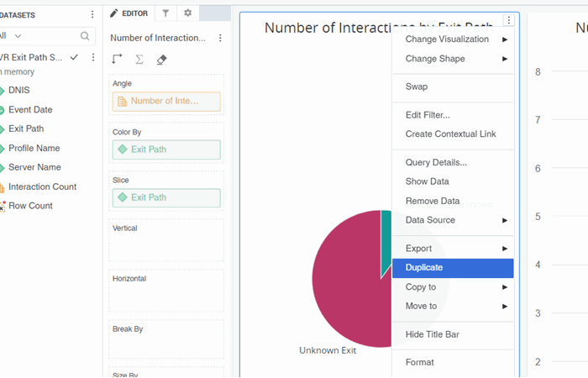This screenshot has height=378, width=588.
Task: Click the eraser clear icon in editor
Action: (162, 60)
